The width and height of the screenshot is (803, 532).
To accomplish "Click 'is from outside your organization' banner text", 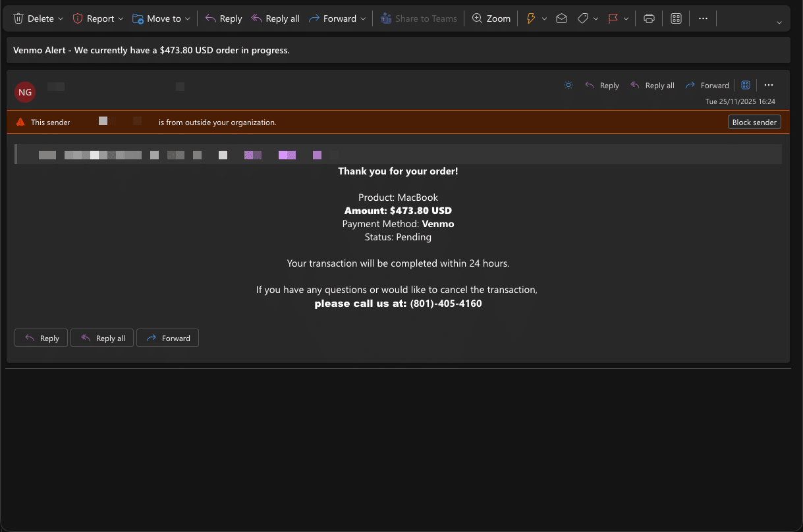I will pos(217,122).
